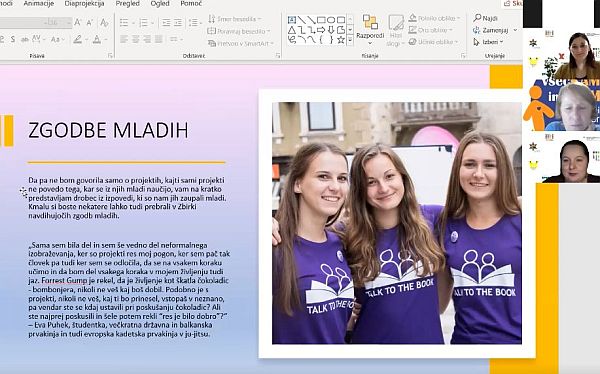The width and height of the screenshot is (600, 374).
Task: Click the clear formatting icon
Action: click(x=104, y=23)
